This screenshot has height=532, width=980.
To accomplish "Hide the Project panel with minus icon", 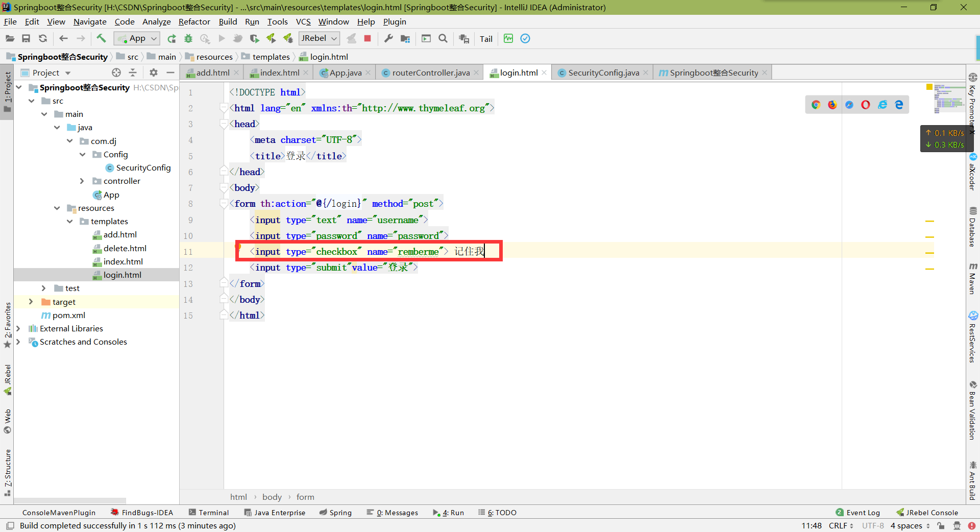I will [170, 72].
